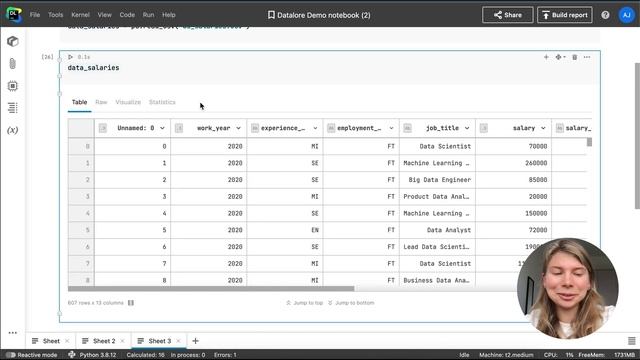The width and height of the screenshot is (640, 360).
Task: Delete the cell with trash icon
Action: [x=575, y=57]
